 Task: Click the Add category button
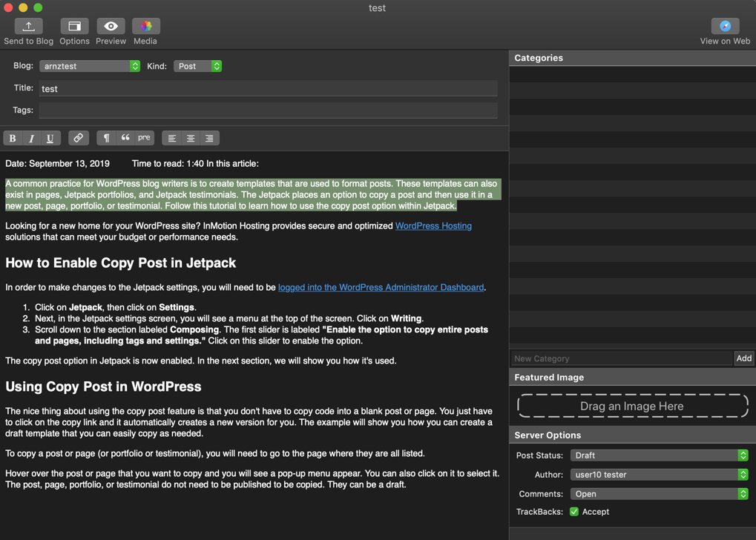(x=743, y=358)
